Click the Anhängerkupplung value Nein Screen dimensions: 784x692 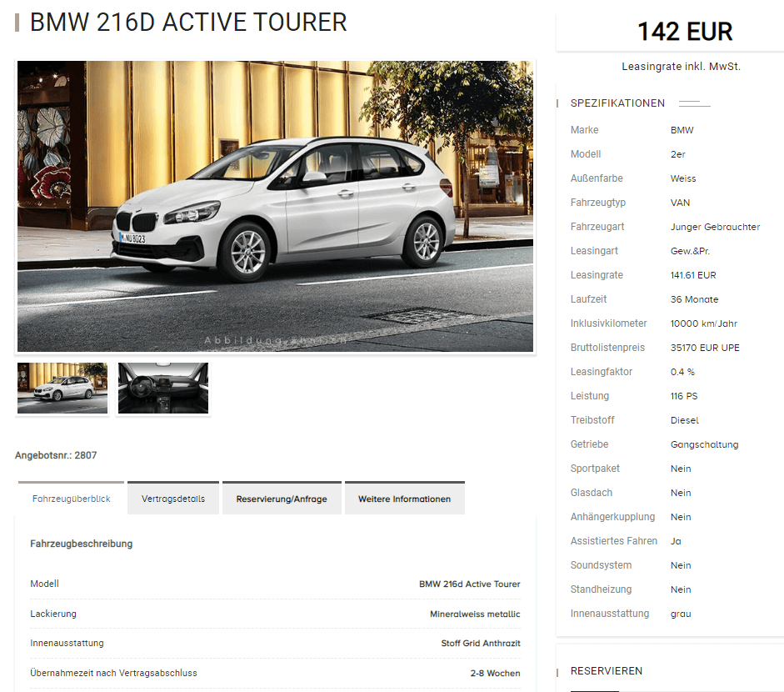(681, 517)
